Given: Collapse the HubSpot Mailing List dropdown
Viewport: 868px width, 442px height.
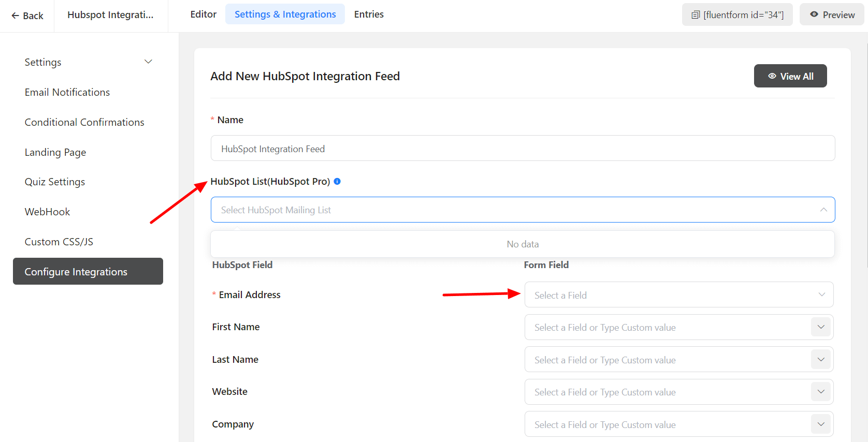Looking at the screenshot, I should [823, 210].
